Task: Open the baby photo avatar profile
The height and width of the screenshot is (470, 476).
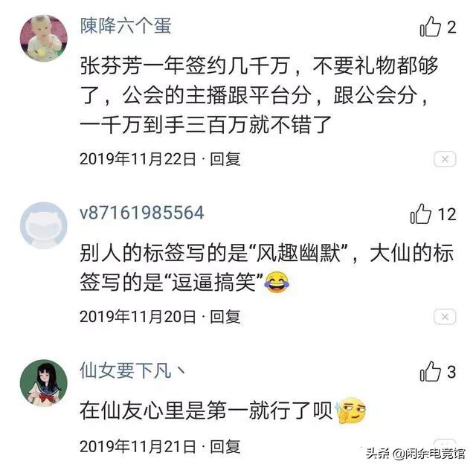Action: (44, 38)
